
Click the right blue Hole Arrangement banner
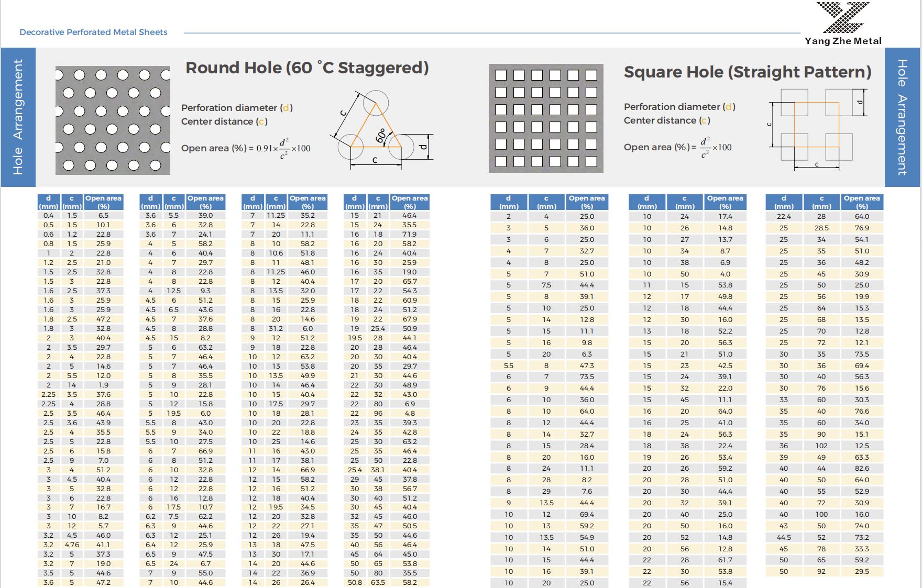pos(902,117)
